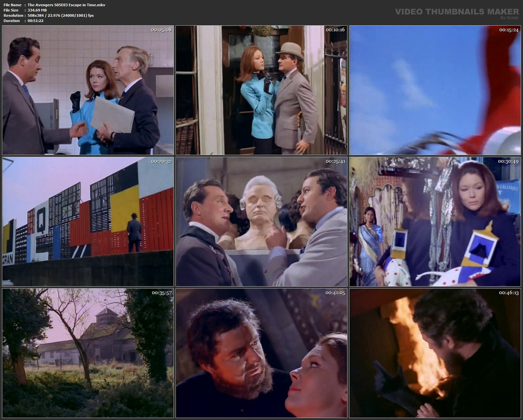Open the thumbnail timestamped 00:10:16
Viewport: 523px width, 420px height.
click(x=261, y=90)
